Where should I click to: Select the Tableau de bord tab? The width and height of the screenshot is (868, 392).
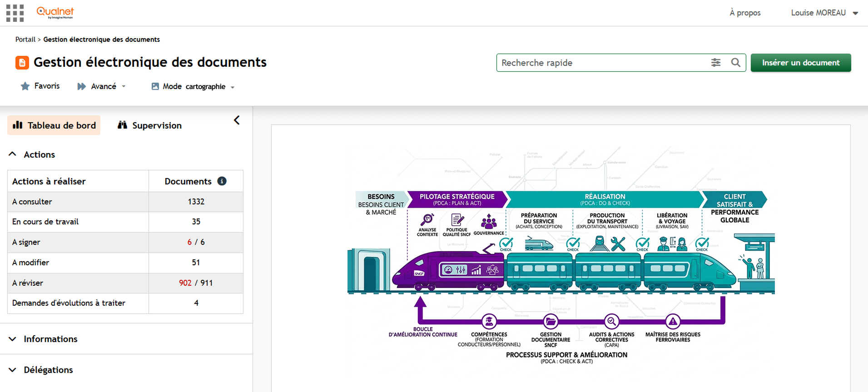click(x=54, y=125)
